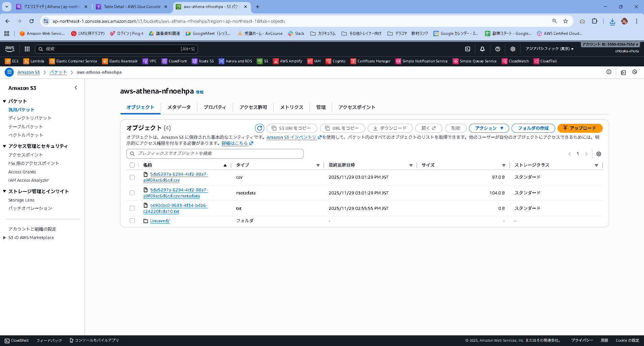
Task: Switch to the 管理 tab
Action: point(321,107)
